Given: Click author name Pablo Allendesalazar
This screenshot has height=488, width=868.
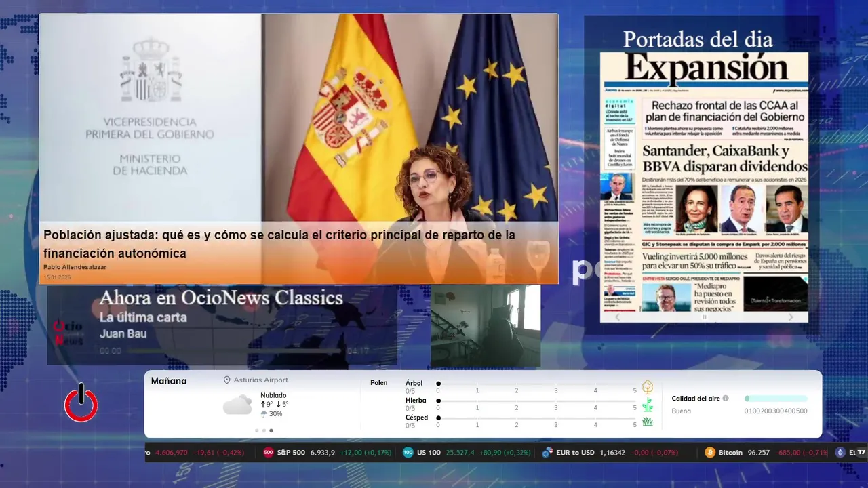Looking at the screenshot, I should coord(75,267).
